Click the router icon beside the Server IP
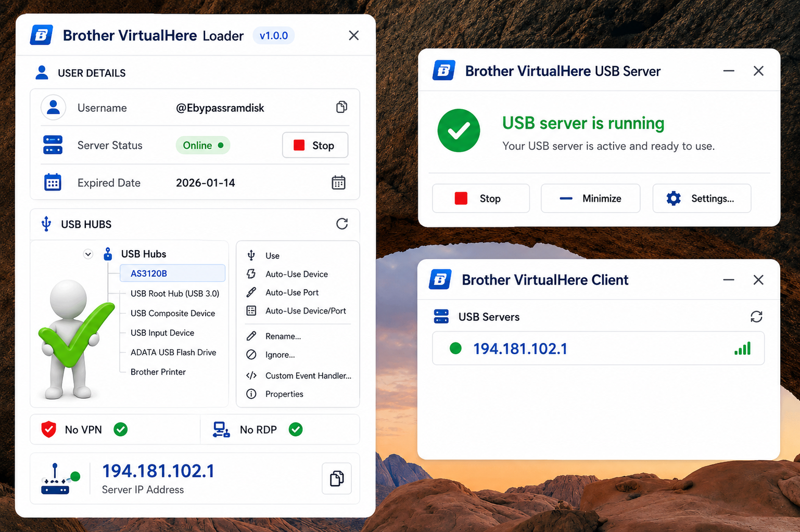The image size is (800, 532). point(60,478)
